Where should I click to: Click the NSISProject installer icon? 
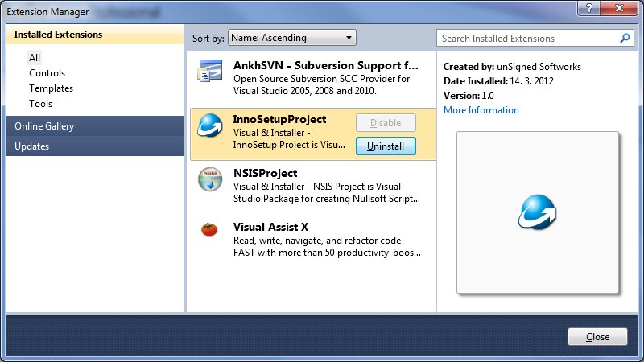click(x=210, y=179)
